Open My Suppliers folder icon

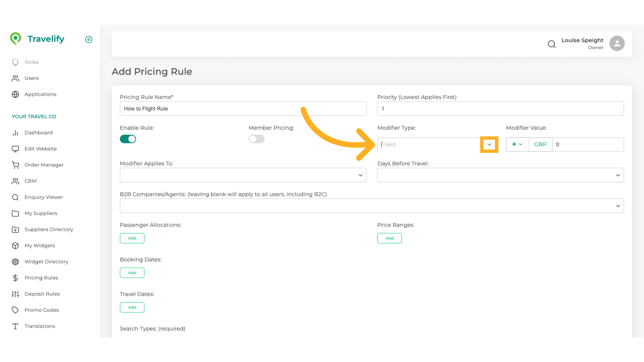tap(15, 213)
